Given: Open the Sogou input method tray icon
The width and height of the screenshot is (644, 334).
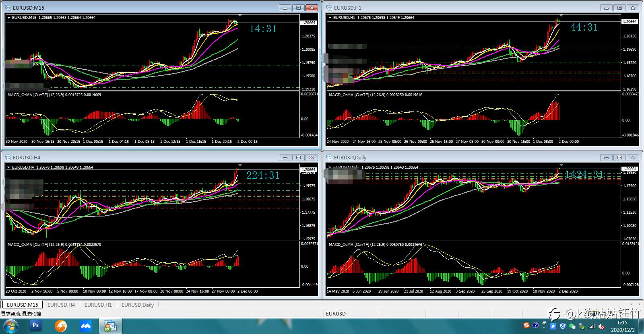Looking at the screenshot, I should pos(526,325).
